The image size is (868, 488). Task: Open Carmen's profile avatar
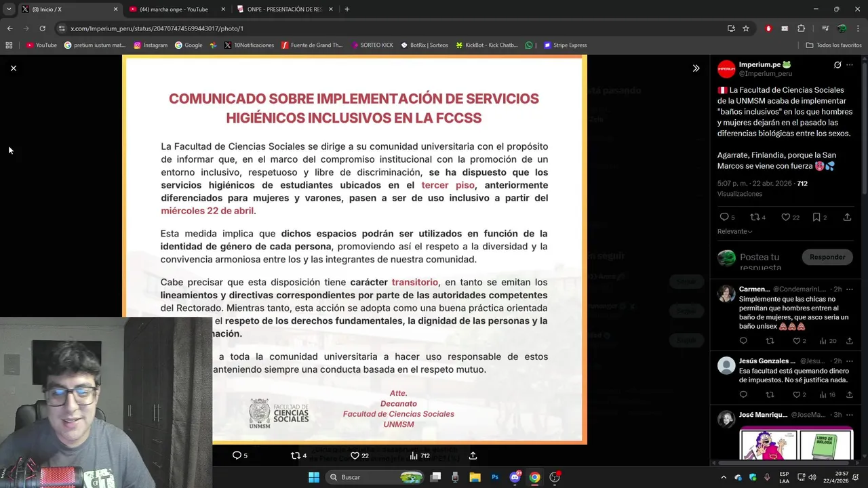(x=726, y=293)
